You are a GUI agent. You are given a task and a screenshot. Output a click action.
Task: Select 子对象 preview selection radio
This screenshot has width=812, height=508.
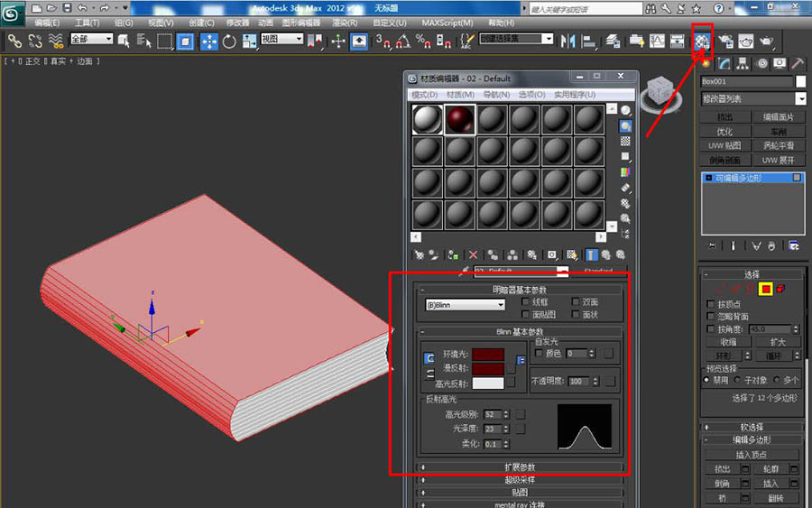738,380
